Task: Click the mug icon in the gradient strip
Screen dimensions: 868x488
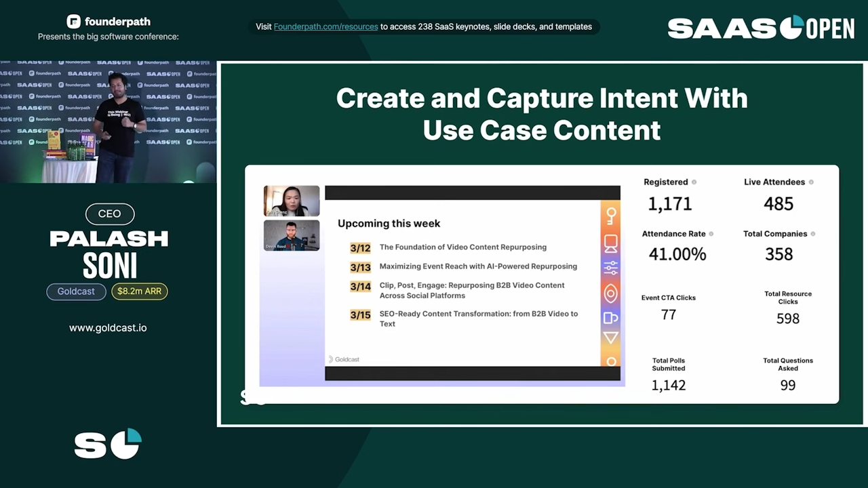Action: click(x=611, y=317)
